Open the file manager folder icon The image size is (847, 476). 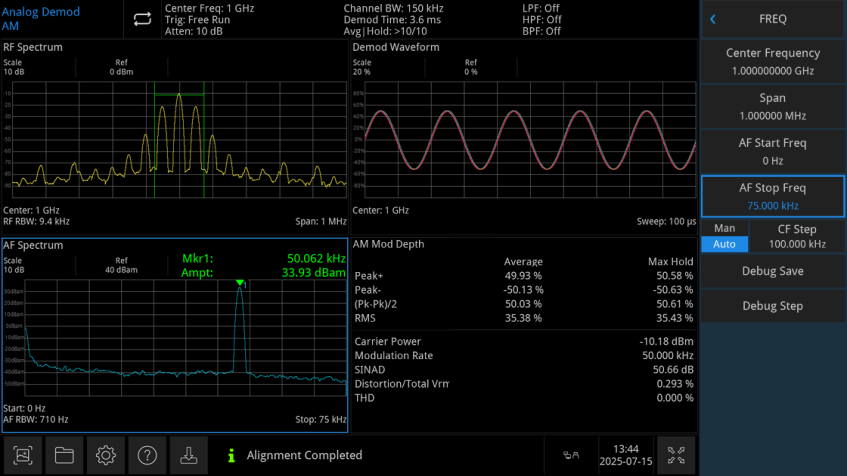[65, 455]
